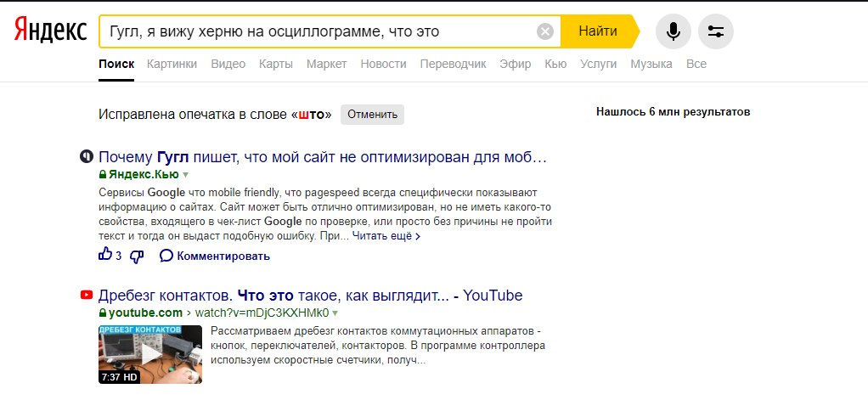868x400 pixels.
Task: Play the Дребезг контактов video thumbnail
Action: pyautogui.click(x=150, y=354)
